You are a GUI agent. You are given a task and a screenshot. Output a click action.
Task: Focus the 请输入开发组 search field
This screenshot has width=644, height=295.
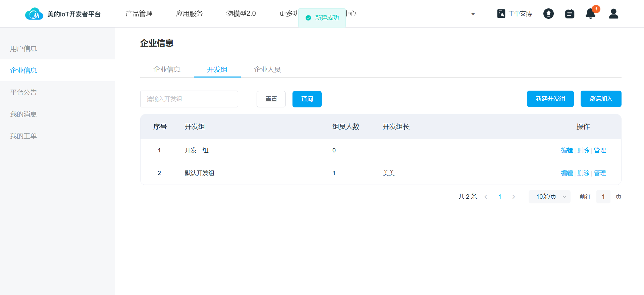[x=189, y=99]
